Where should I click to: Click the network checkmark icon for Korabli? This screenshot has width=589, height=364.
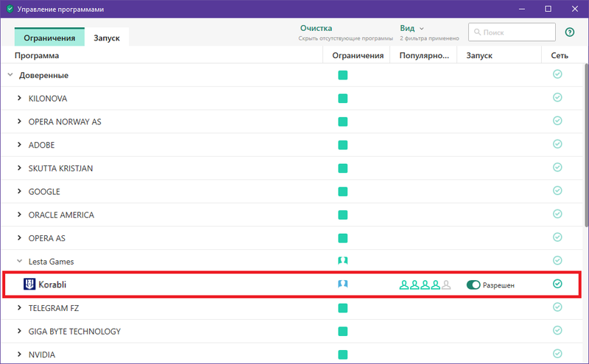click(x=557, y=284)
